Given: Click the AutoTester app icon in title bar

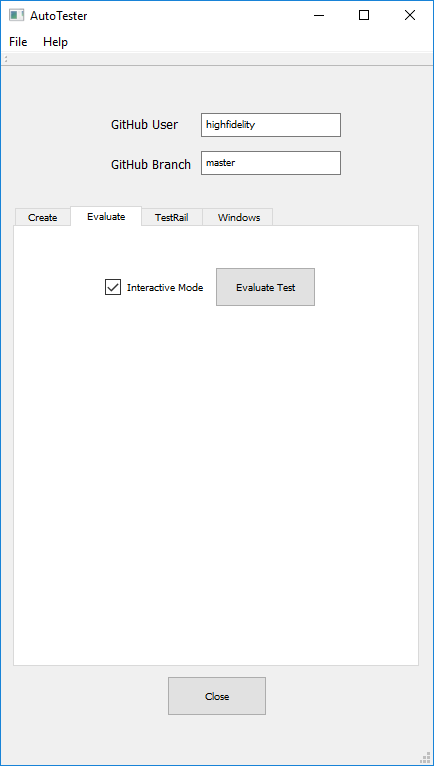Looking at the screenshot, I should [16, 15].
